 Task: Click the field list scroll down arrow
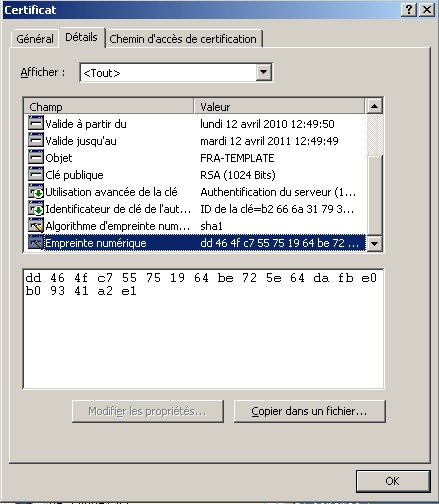tap(374, 243)
